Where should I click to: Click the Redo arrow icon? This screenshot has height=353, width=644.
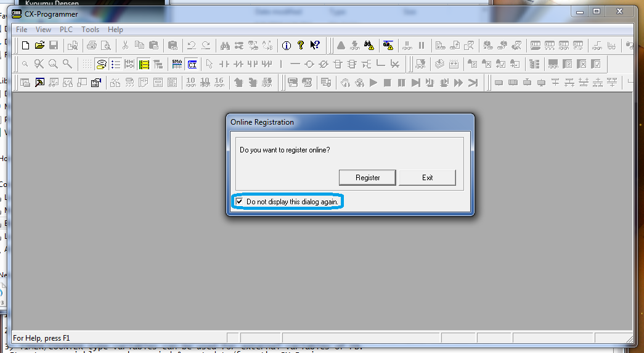(x=206, y=45)
